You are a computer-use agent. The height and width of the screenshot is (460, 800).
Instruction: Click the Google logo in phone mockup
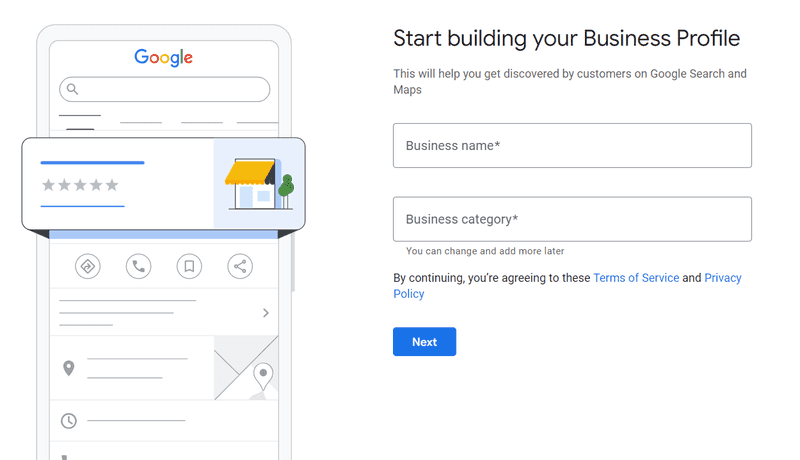tap(163, 57)
